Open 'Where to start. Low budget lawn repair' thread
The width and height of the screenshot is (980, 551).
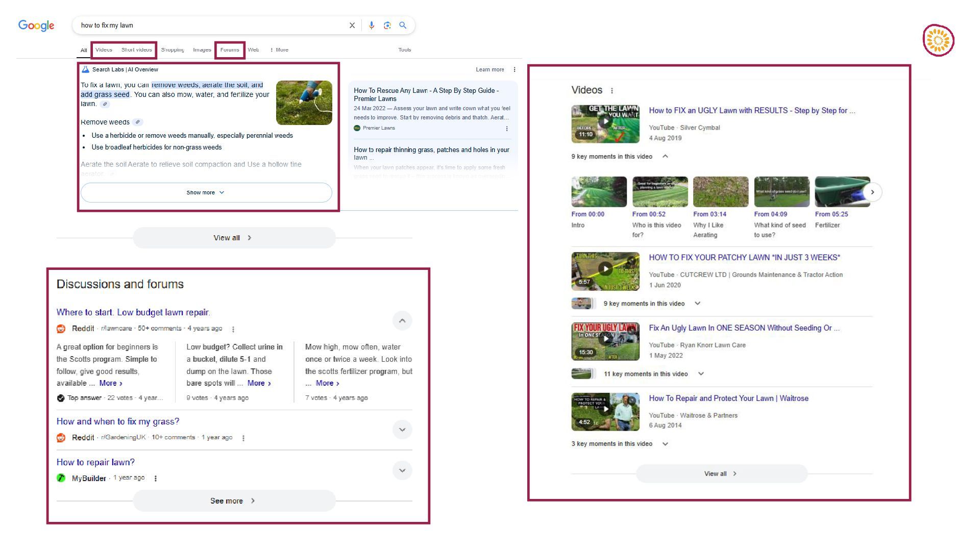click(x=133, y=313)
